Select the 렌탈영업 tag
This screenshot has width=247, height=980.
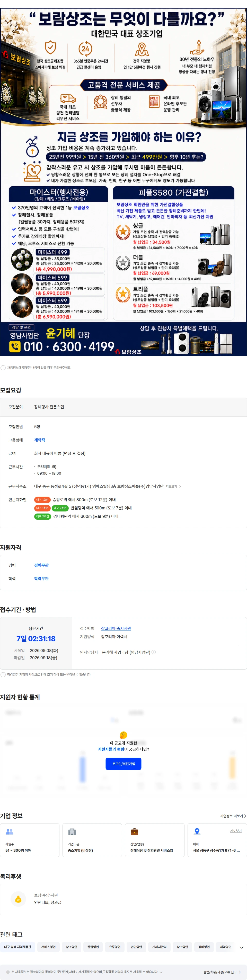click(93, 947)
